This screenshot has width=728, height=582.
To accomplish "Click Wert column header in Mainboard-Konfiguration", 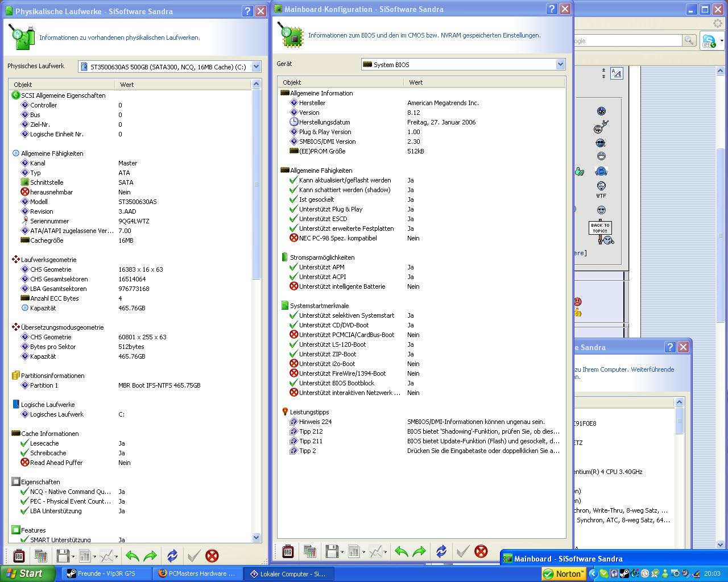I will 485,82.
